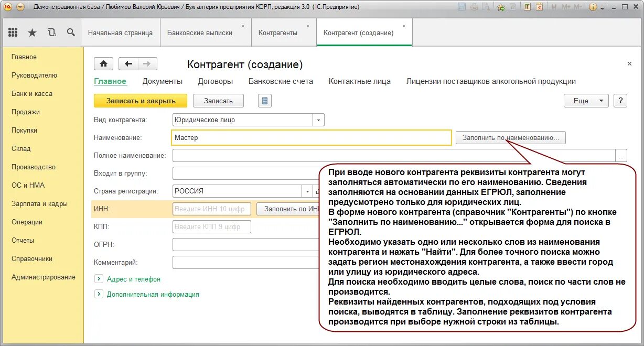The width and height of the screenshot is (644, 346).
Task: Open the Еще dropdown menu
Action: point(586,101)
